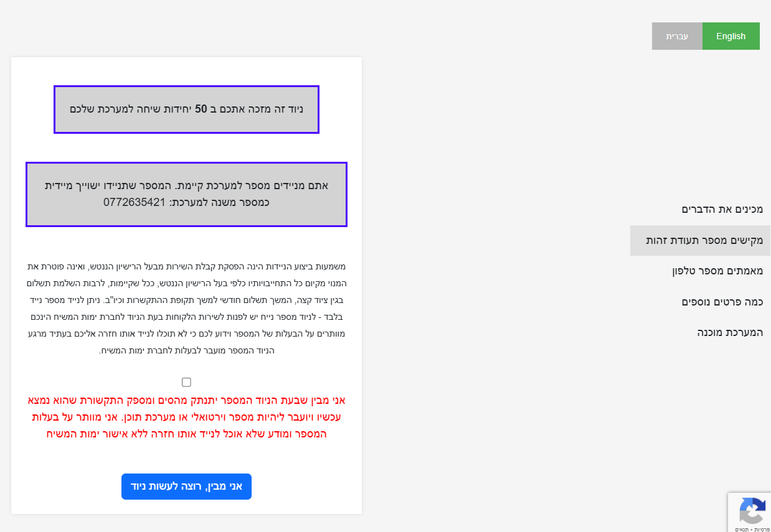
Task: Open the 'מאמתים מספר טלפון' step
Action: (717, 271)
